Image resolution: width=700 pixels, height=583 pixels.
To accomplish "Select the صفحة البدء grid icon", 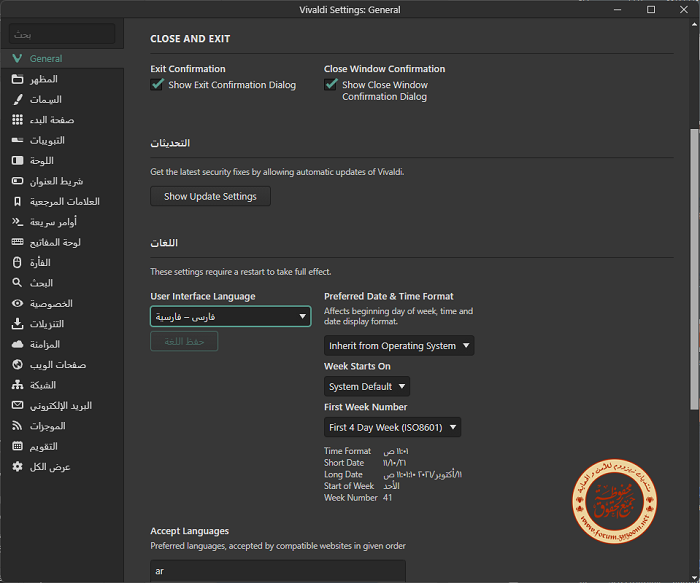I will [17, 120].
